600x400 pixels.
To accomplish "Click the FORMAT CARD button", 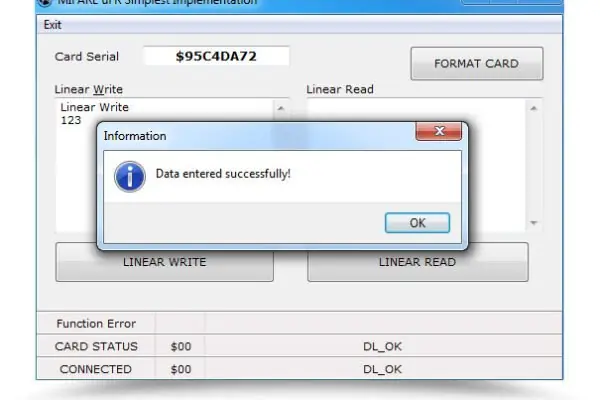I will point(477,64).
